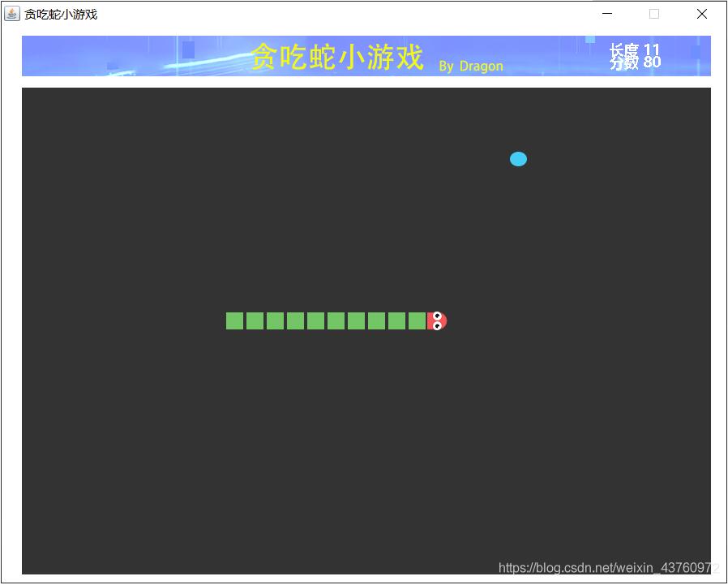Click the By Dragon author text

click(471, 66)
